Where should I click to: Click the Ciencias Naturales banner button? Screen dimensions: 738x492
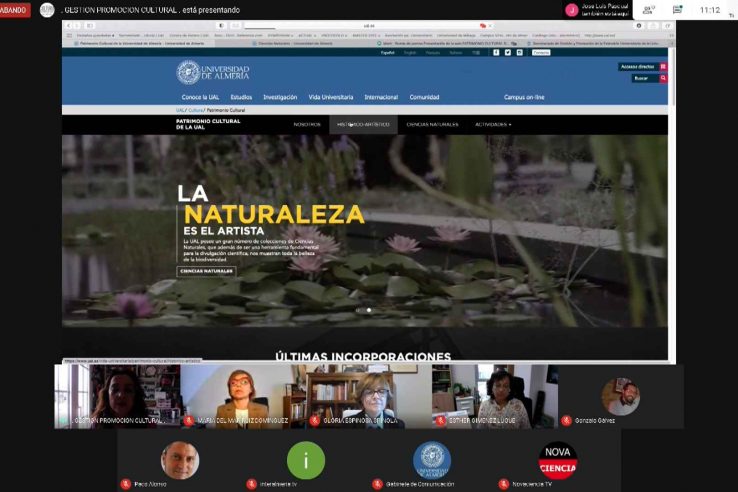click(206, 271)
